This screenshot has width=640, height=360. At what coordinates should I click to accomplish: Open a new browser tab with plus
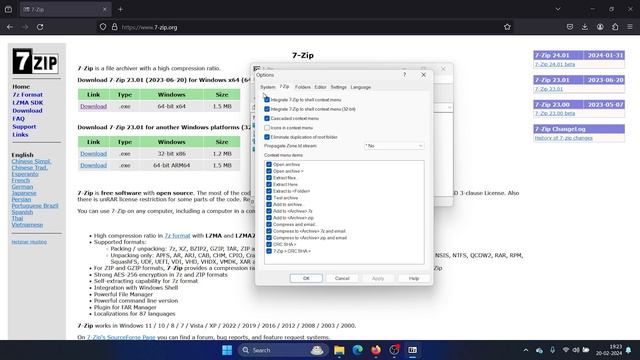pyautogui.click(x=120, y=9)
